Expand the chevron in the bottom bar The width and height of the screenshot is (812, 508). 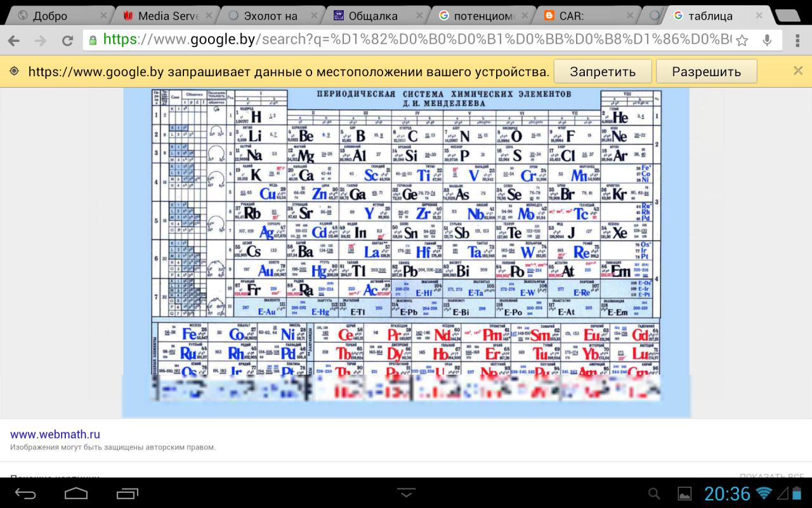[x=406, y=493]
